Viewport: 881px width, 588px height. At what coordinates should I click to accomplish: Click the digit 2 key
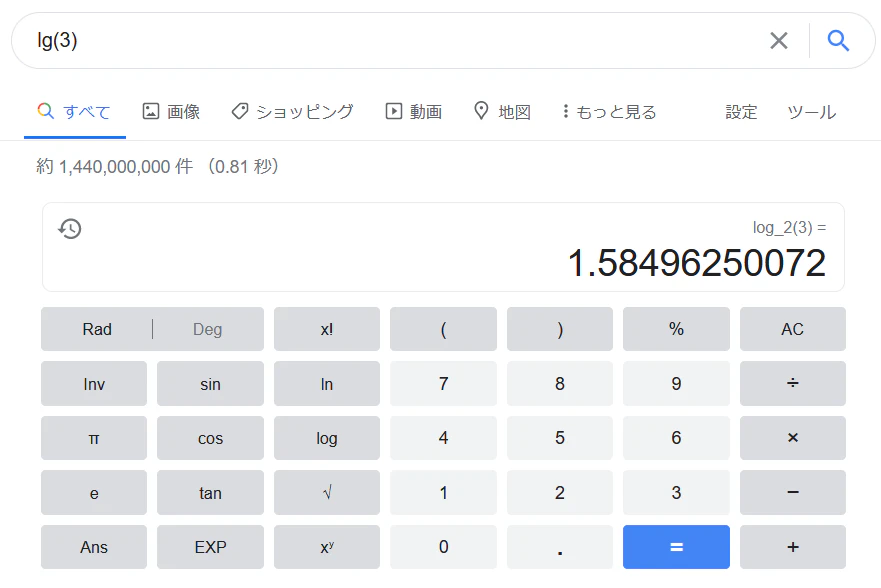pos(560,493)
